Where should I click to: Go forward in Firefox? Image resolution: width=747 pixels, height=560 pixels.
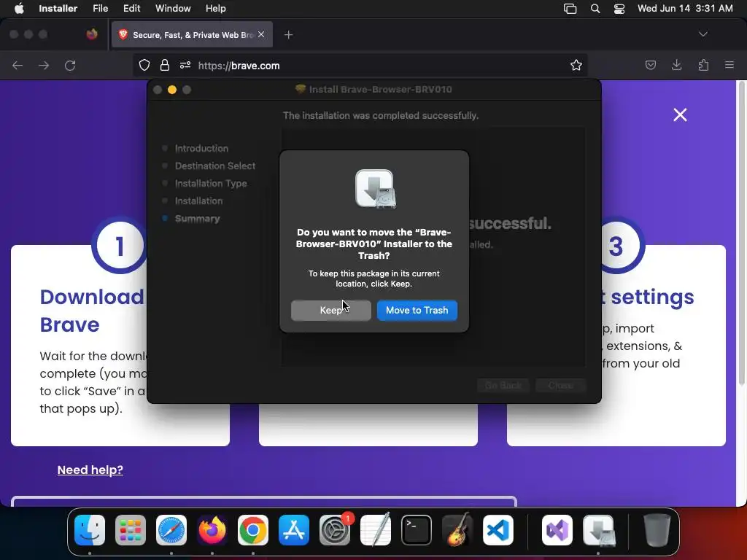point(44,65)
